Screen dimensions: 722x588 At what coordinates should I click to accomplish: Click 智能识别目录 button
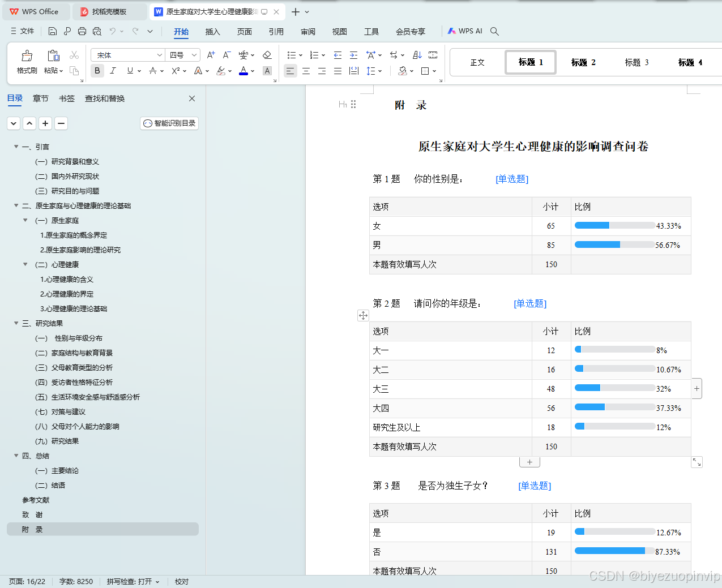tap(169, 123)
